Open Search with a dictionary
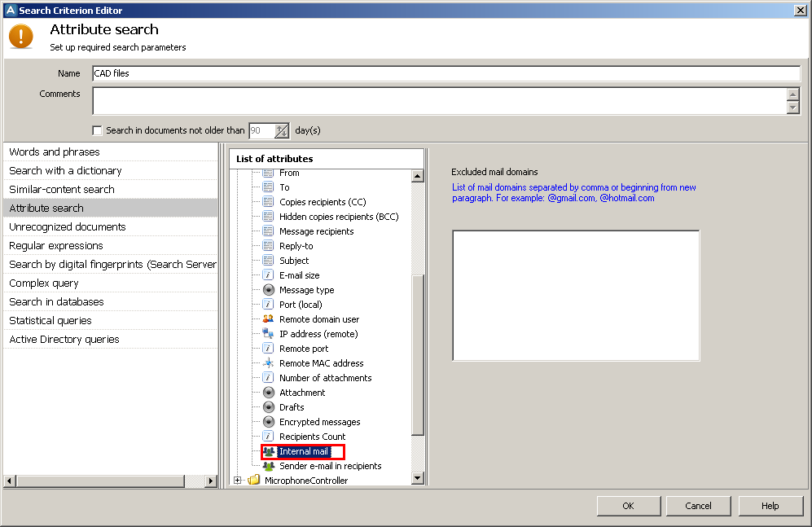The height and width of the screenshot is (527, 812). point(110,170)
